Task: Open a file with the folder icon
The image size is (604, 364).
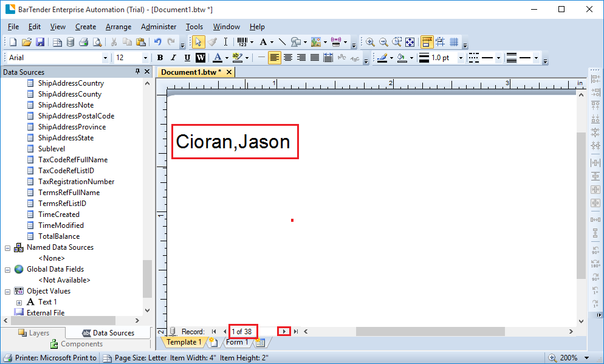Action: pos(26,42)
